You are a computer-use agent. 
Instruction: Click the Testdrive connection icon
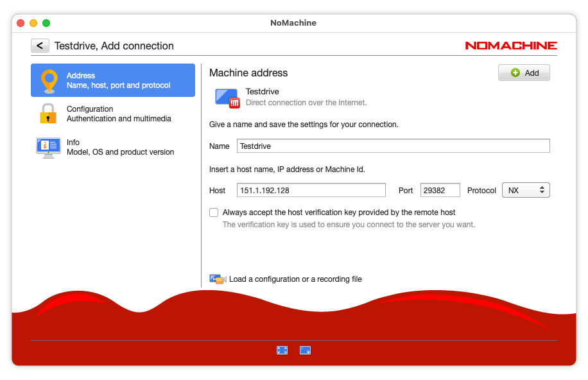click(x=227, y=98)
